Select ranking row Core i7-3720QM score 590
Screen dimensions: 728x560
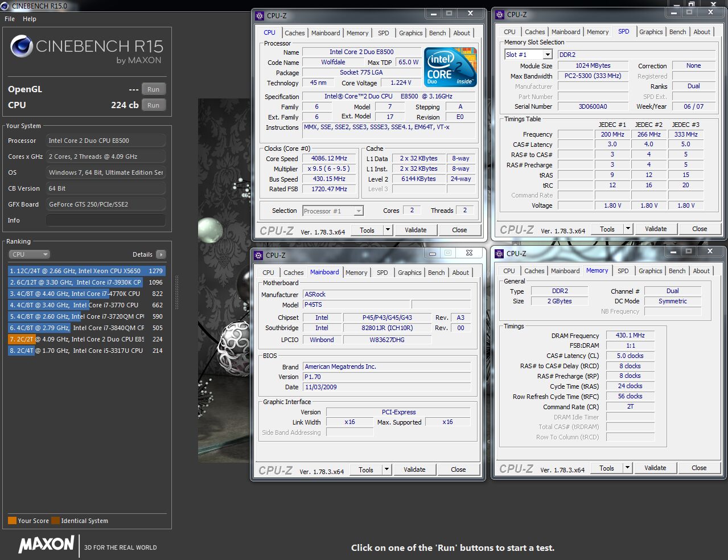pyautogui.click(x=87, y=316)
